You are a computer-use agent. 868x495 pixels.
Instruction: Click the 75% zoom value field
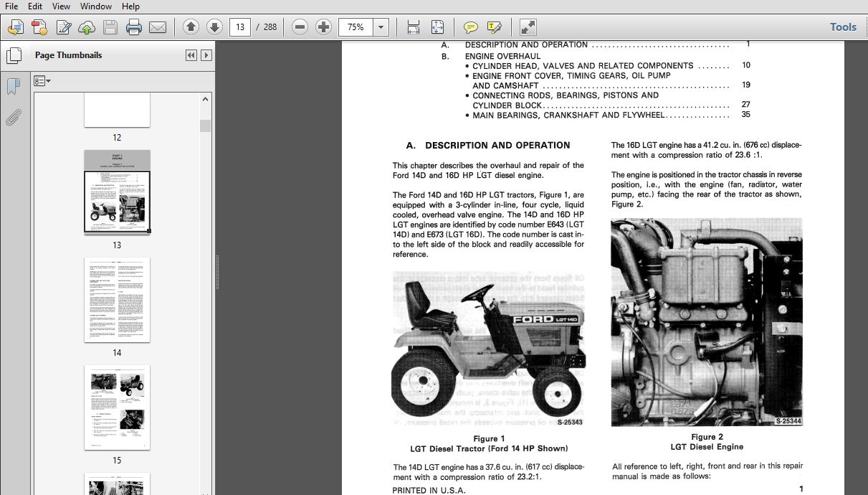(357, 27)
